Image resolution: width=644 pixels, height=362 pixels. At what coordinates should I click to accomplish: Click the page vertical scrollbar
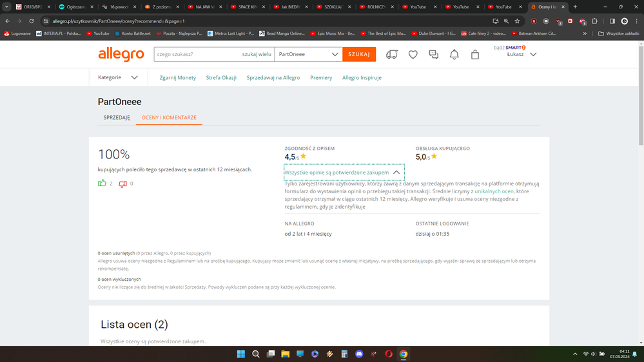click(x=641, y=95)
